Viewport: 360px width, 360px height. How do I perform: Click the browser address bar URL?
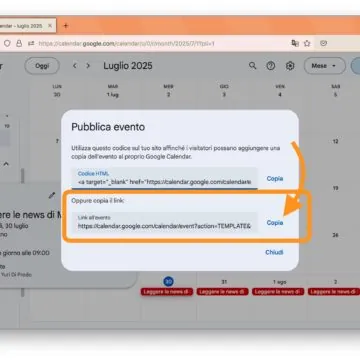click(127, 44)
